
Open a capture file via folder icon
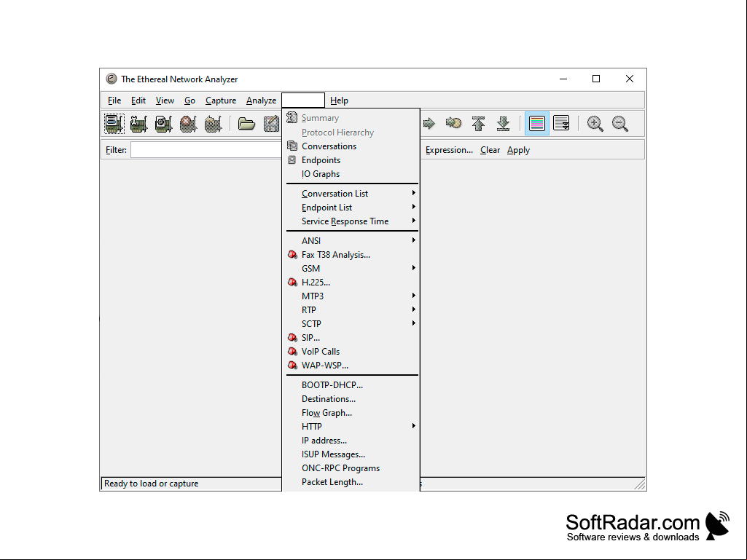(x=246, y=124)
